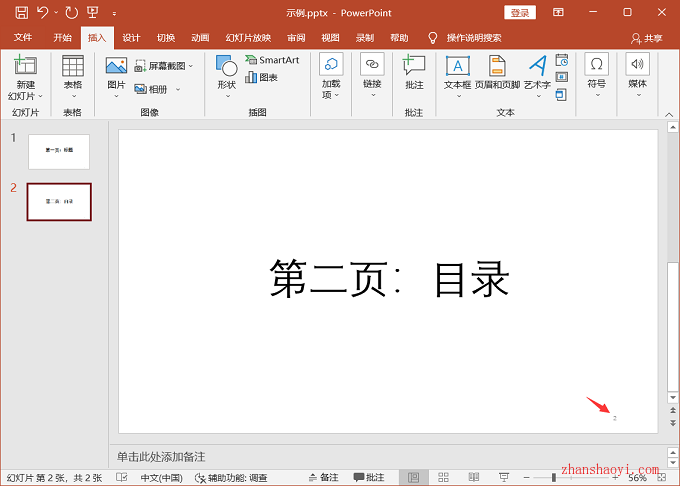Switch to the 幻灯片放映 tab
The height and width of the screenshot is (486, 680).
point(248,38)
